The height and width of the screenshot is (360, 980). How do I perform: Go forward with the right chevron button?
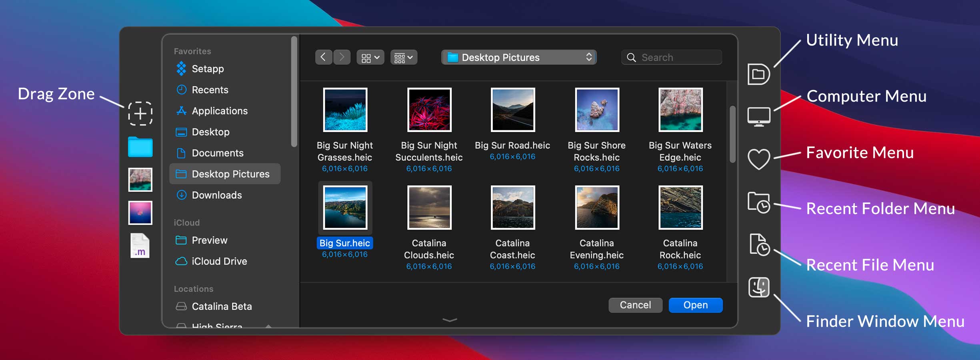click(x=342, y=57)
